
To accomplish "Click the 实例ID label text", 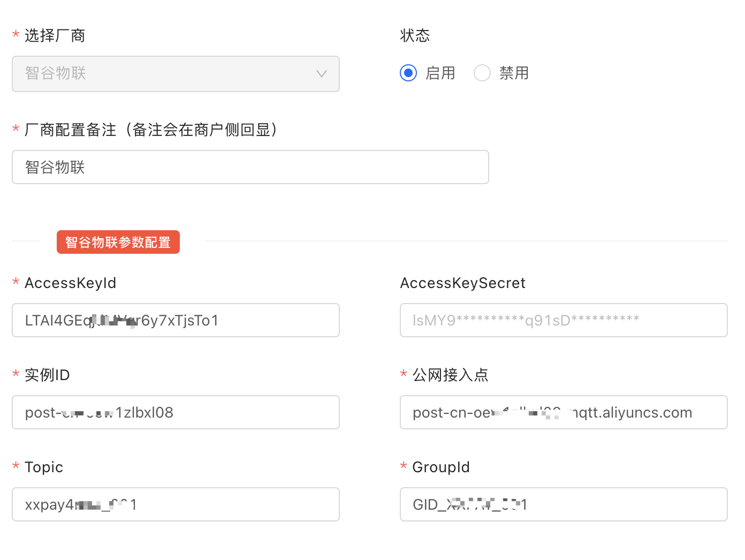I will [47, 375].
